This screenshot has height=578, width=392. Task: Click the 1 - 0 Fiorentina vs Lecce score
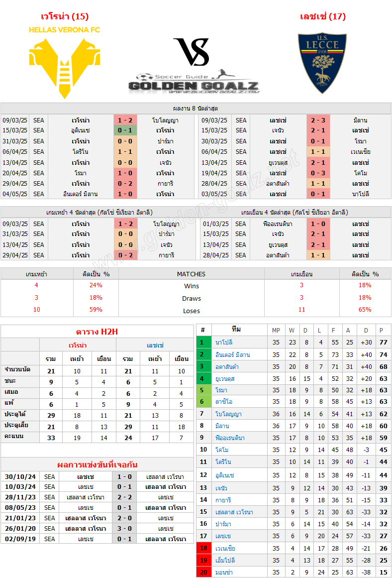[318, 224]
